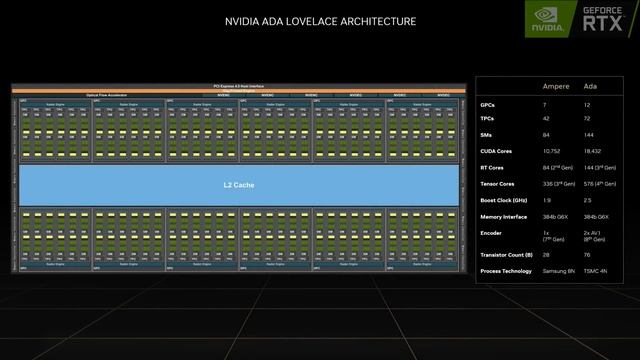Screen dimensions: 640x360
Task: Click the RT Cores row label
Action: pyautogui.click(x=492, y=168)
